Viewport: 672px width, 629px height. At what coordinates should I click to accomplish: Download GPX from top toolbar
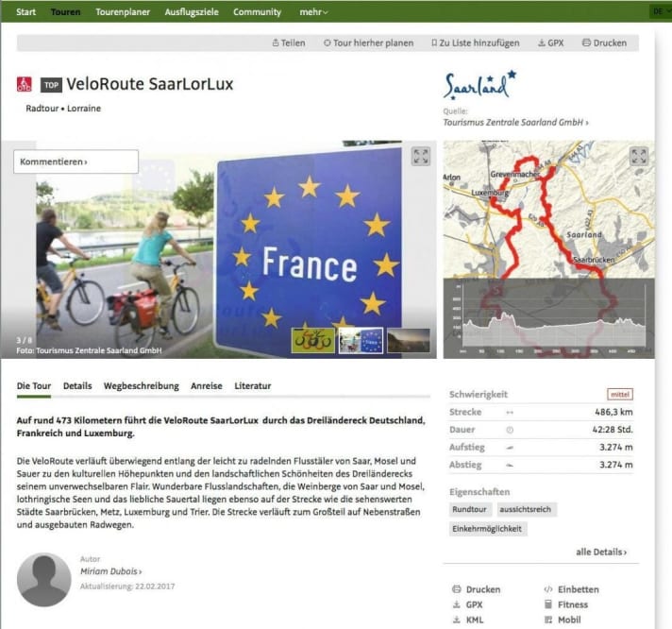(550, 42)
